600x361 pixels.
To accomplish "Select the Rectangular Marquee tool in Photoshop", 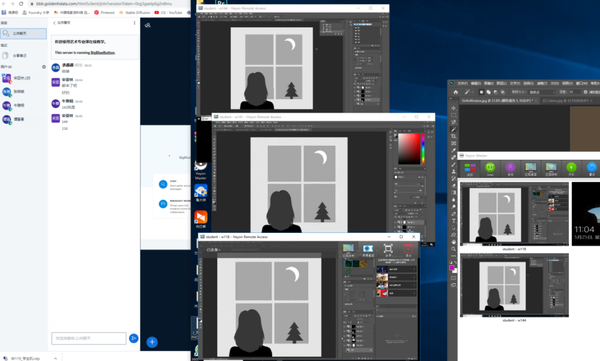I will (x=453, y=115).
